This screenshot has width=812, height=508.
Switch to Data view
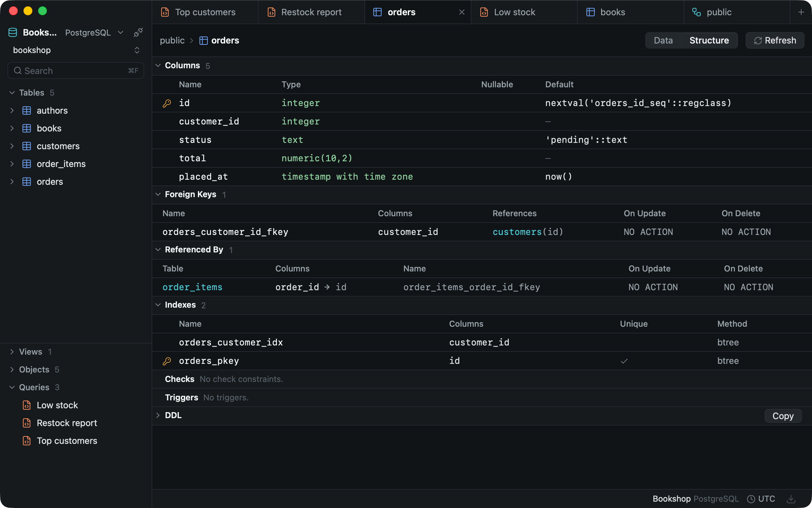(663, 40)
